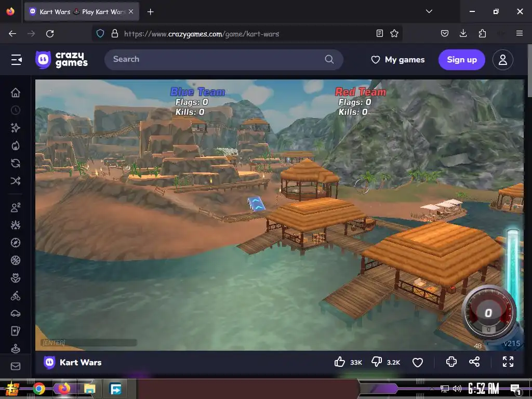Open the volume control tray icon
This screenshot has width=532, height=399.
(457, 389)
